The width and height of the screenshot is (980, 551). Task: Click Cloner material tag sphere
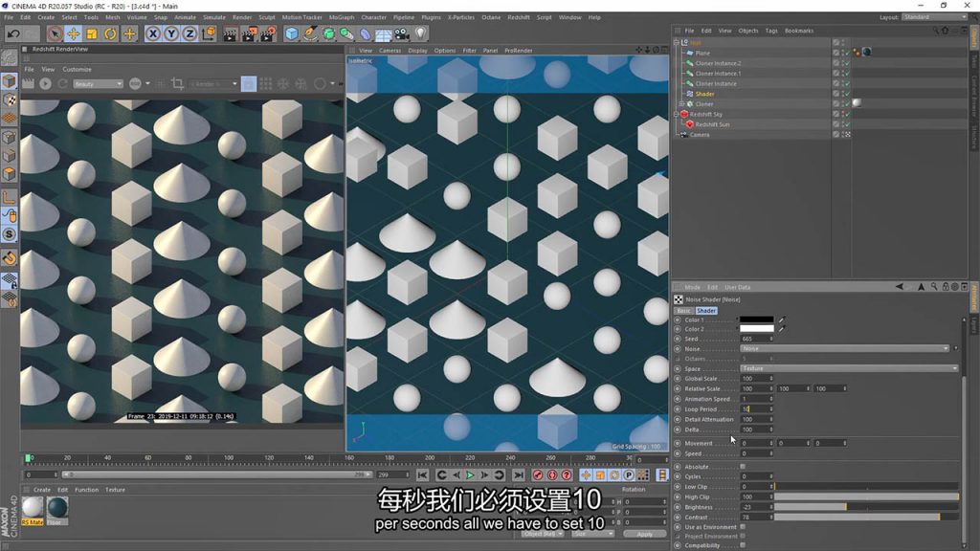click(857, 103)
